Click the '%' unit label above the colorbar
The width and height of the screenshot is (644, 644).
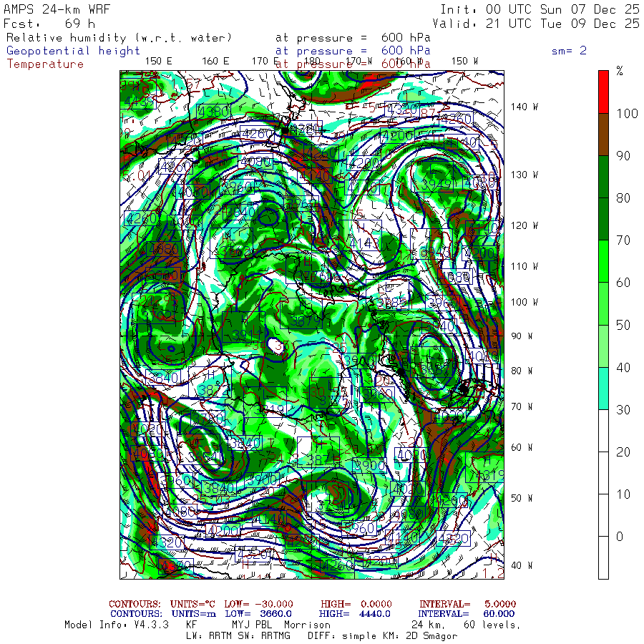[620, 71]
